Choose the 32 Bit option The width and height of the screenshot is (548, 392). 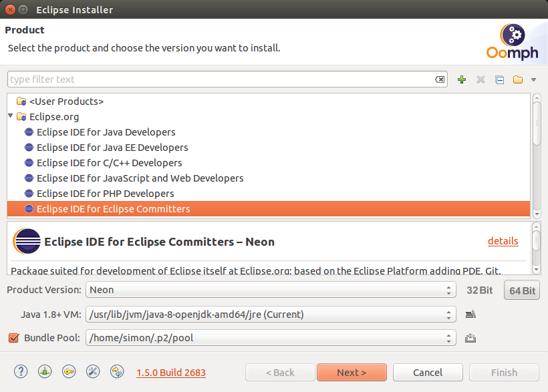[x=480, y=290]
